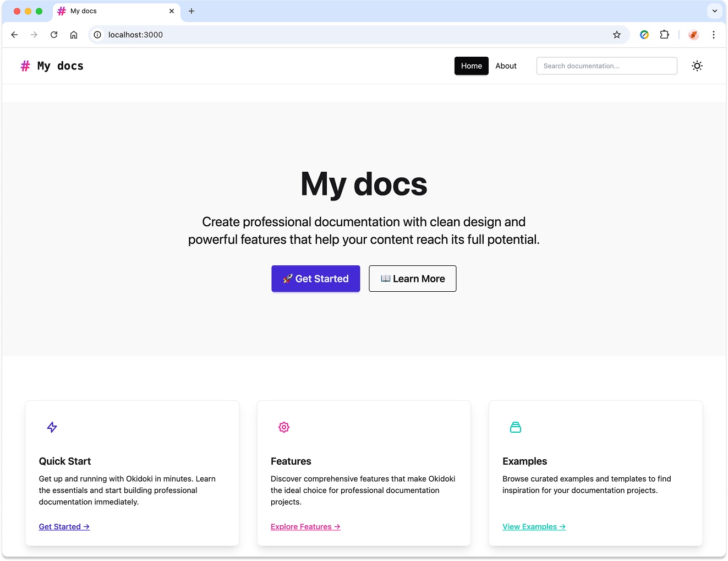Screen dimensions: 728x561
Task: Reload the page
Action: (x=54, y=35)
